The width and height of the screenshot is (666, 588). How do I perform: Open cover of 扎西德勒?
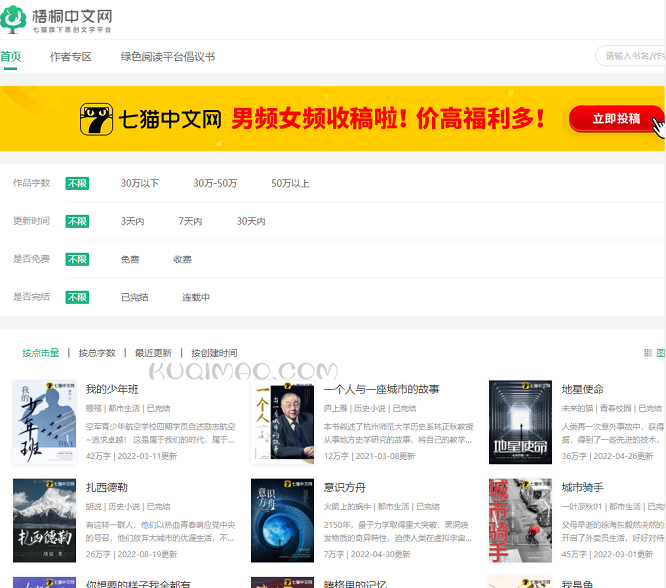[45, 520]
